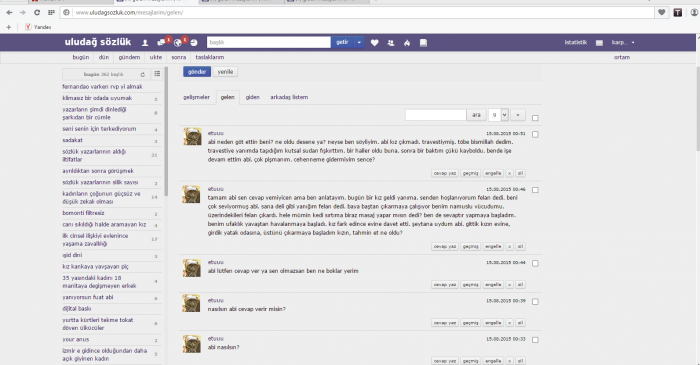
Task: Open the dark T extension icon
Action: 678,12
